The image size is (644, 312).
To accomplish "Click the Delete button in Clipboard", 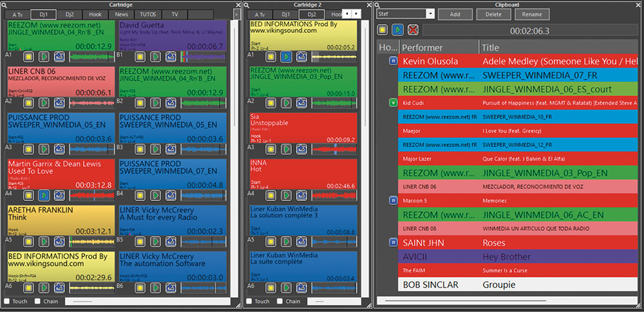I will click(x=493, y=14).
